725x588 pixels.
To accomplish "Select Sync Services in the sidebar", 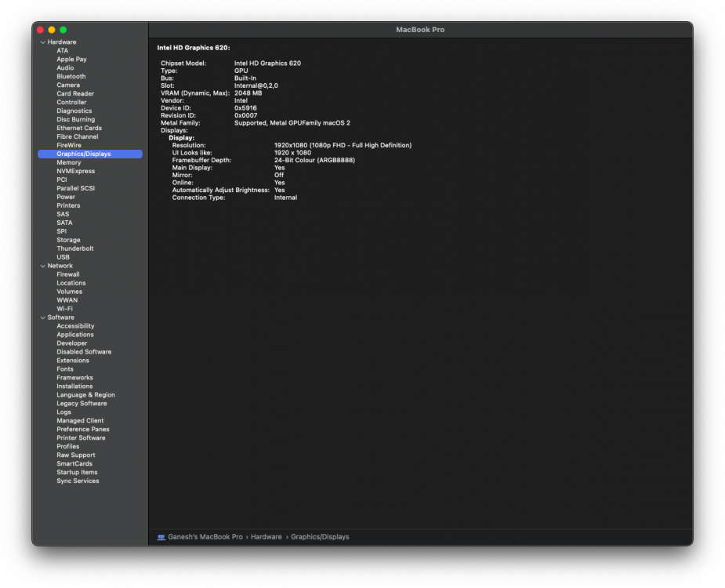I will tap(78, 481).
